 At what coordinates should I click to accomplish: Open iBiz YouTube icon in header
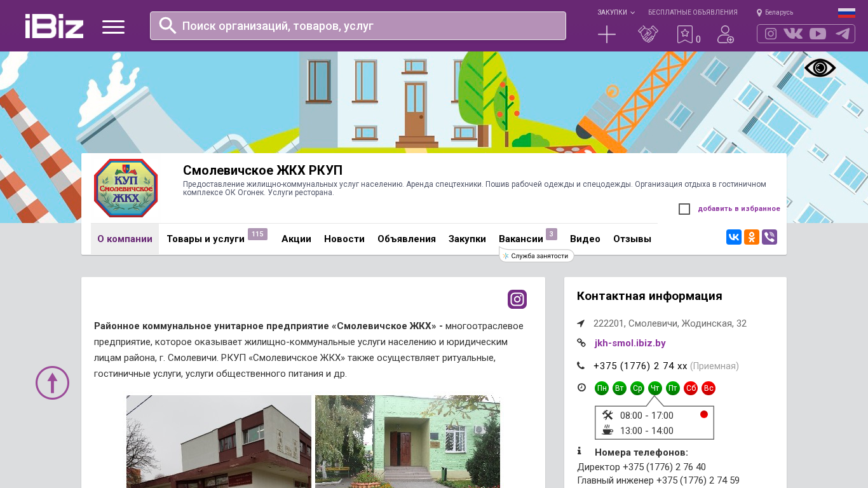click(818, 34)
